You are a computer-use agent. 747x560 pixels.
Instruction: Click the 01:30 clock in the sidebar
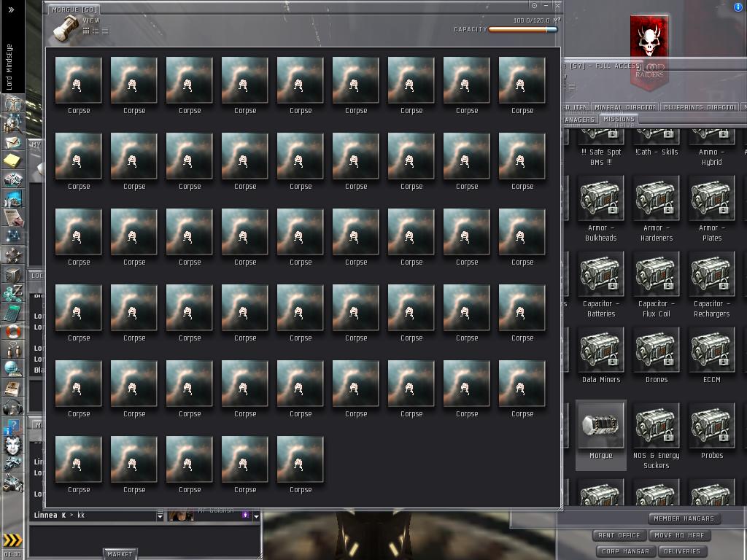click(12, 554)
